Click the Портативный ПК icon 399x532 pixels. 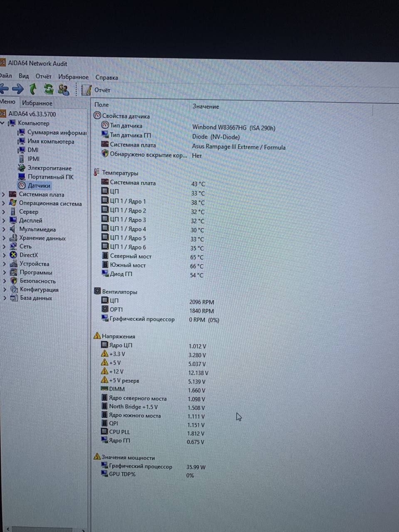coord(21,177)
